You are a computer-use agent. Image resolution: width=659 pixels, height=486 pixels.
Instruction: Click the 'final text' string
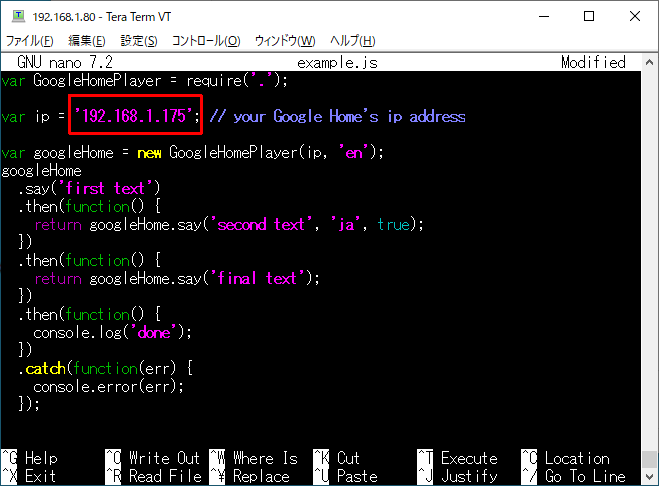pos(256,278)
